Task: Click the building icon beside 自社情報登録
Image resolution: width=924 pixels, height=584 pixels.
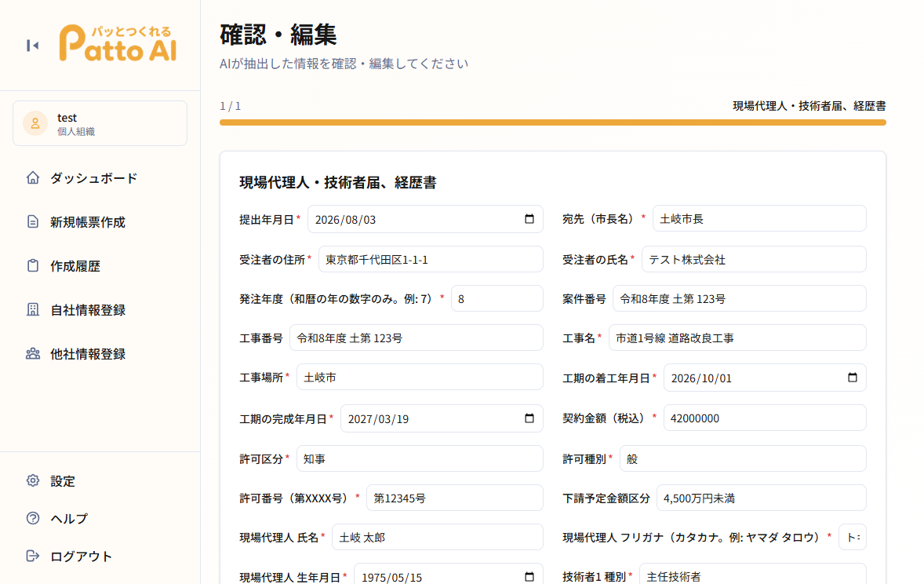Action: pos(33,310)
